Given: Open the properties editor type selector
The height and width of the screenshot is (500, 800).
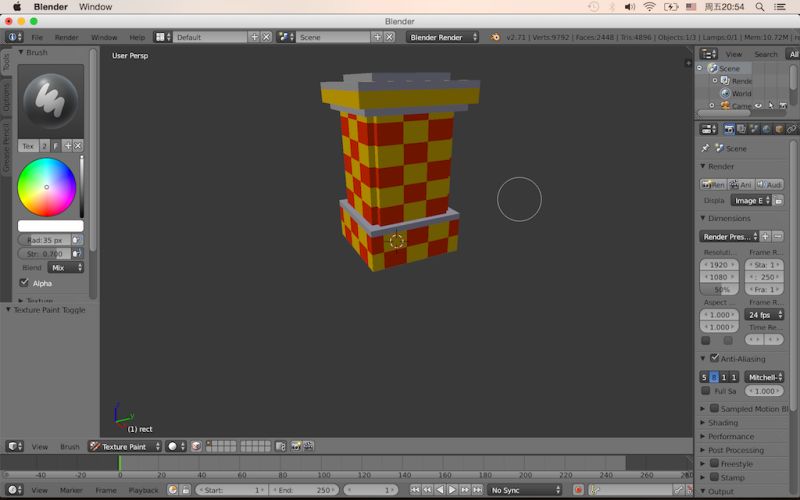Looking at the screenshot, I should (x=709, y=129).
